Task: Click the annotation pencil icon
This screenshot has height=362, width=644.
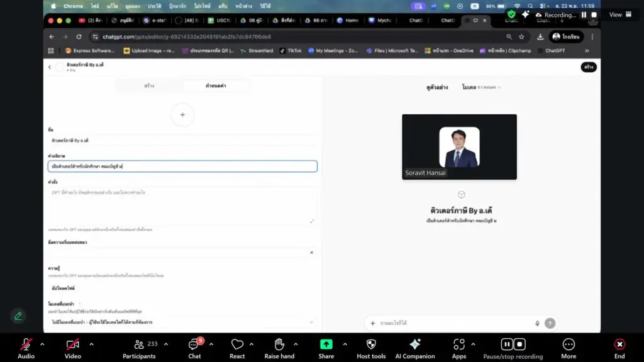Action: (x=18, y=315)
